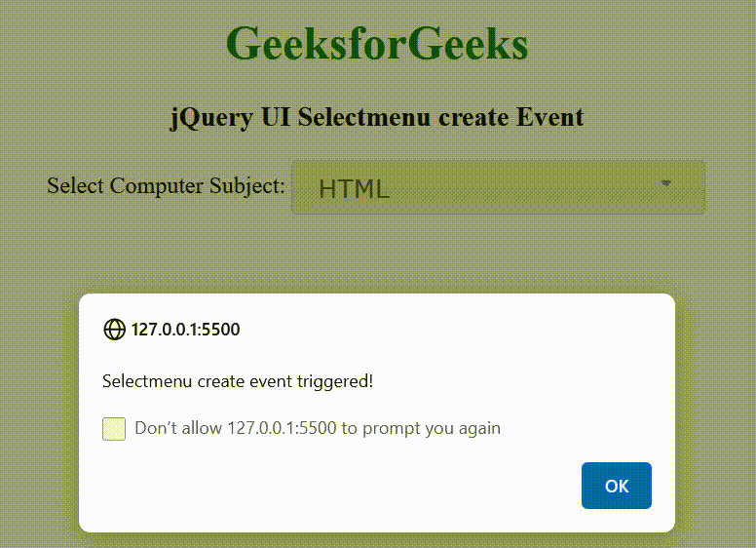Click the "Select Computer Subject:" label

166,185
